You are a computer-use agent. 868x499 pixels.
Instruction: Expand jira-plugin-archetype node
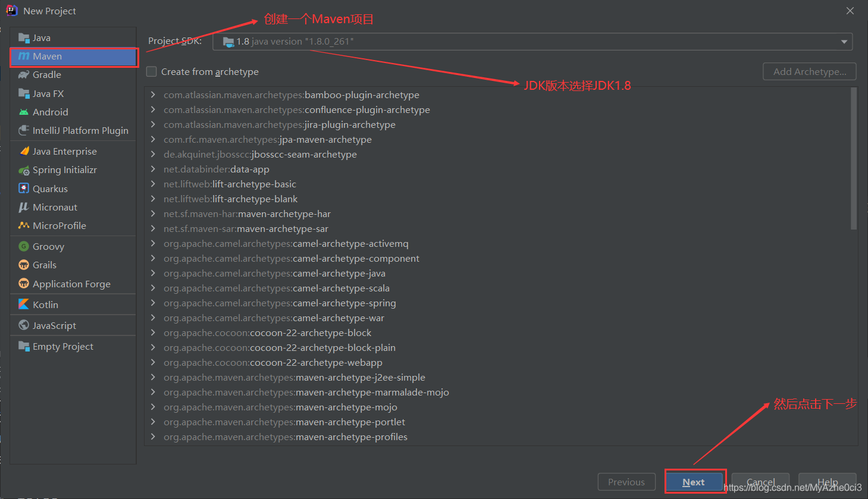click(153, 124)
